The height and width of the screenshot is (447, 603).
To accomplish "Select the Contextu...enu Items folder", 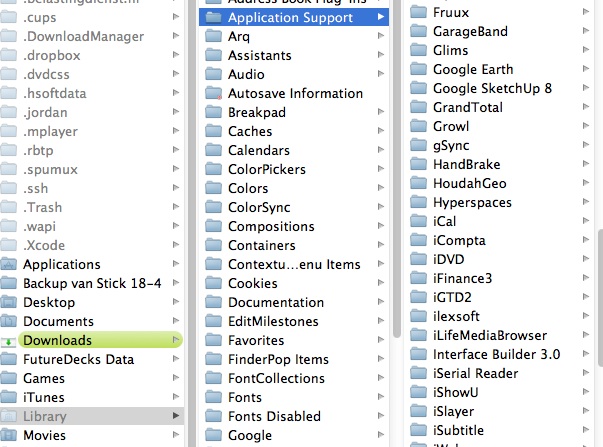I will click(294, 264).
